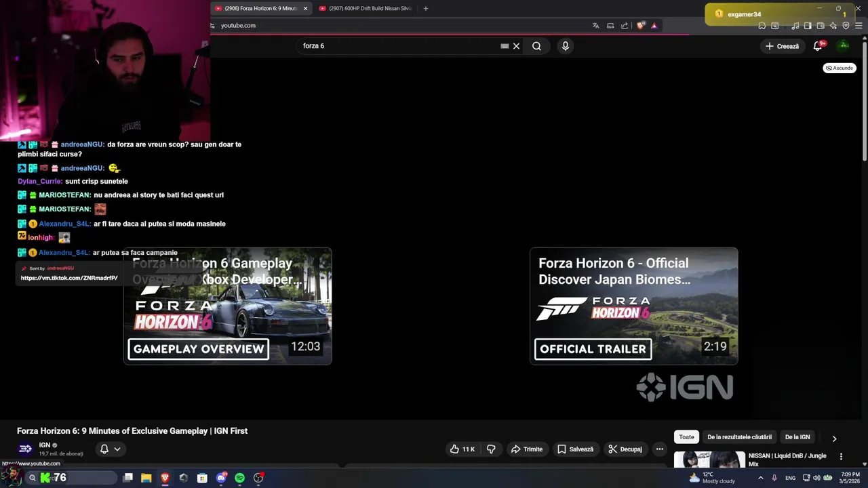Screen dimensions: 868x488
Task: Click the YouTube search magnifier button
Action: 536,46
